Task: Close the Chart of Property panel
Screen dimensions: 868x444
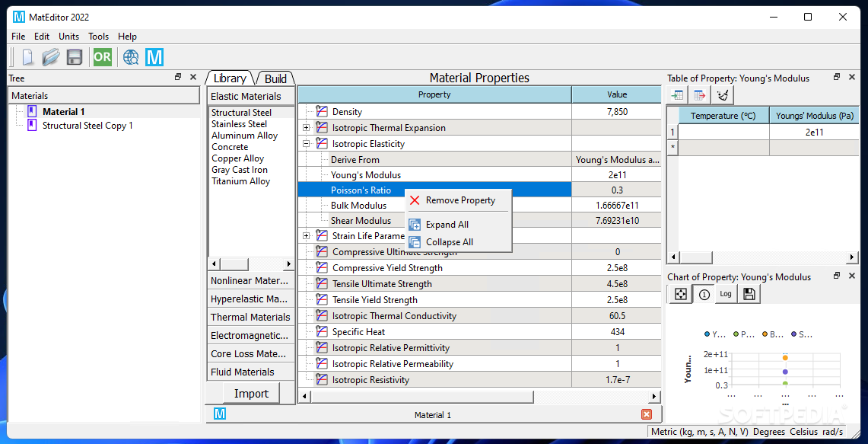Action: click(851, 276)
